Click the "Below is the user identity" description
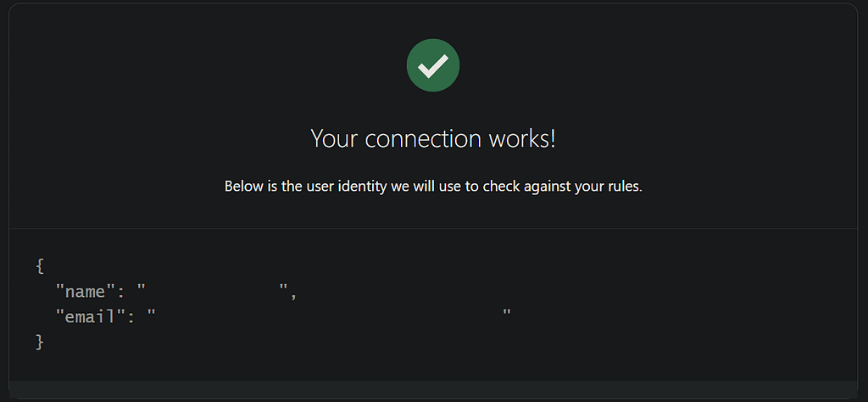Screen dimensions: 868x402 coord(433,186)
